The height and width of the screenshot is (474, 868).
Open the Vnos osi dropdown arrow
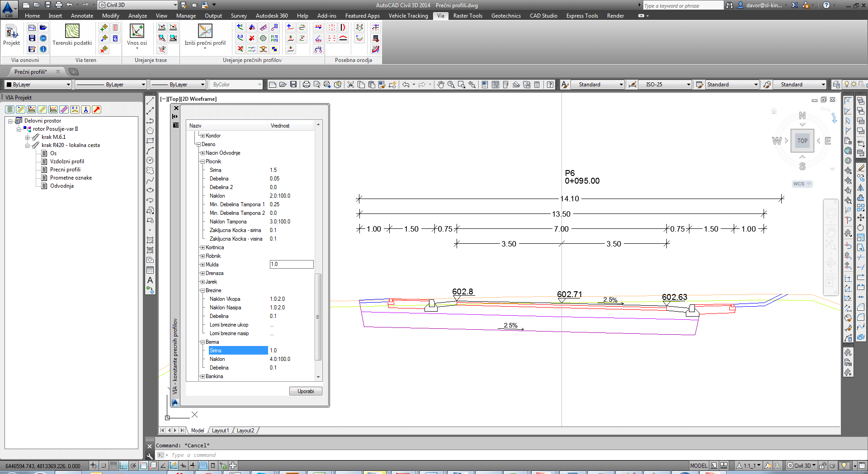tap(137, 48)
